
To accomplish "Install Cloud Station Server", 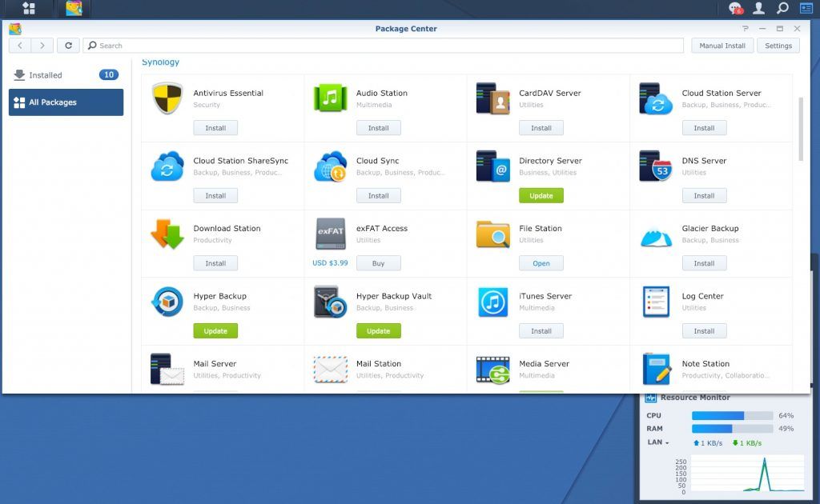I will coord(704,128).
